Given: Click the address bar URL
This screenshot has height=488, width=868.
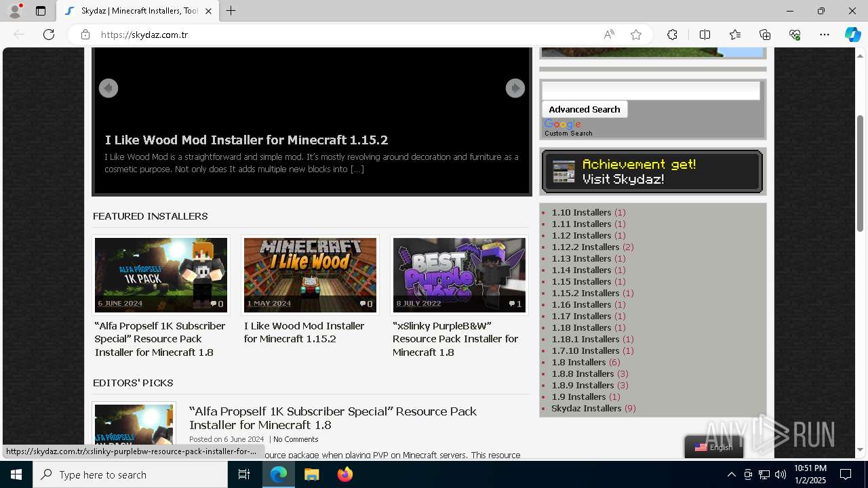Looking at the screenshot, I should tap(144, 35).
